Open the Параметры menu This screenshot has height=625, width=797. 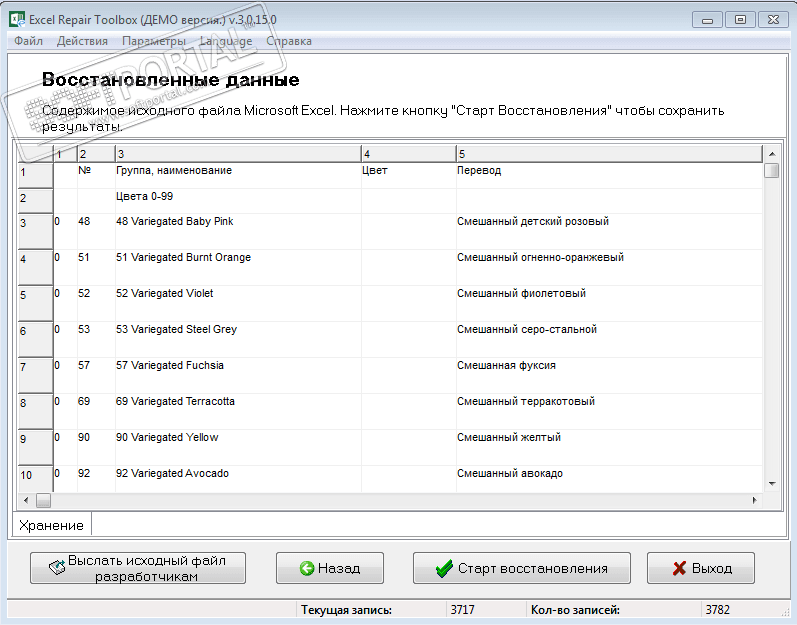(x=154, y=41)
